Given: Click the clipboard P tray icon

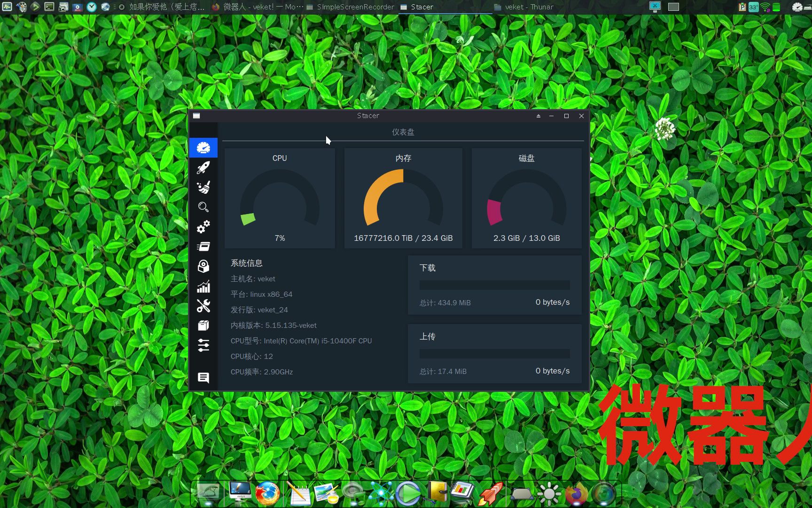Looking at the screenshot, I should [742, 7].
